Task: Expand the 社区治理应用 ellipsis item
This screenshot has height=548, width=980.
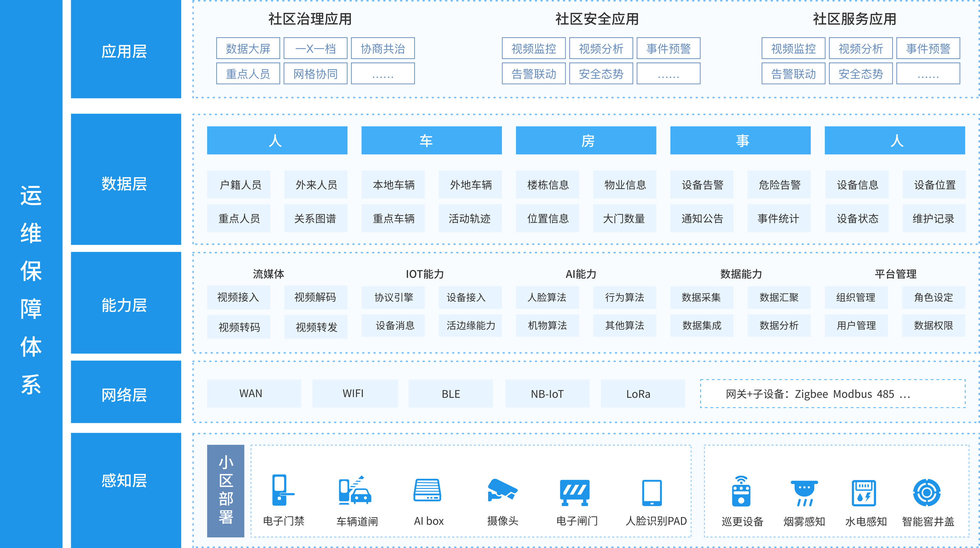Action: click(382, 73)
